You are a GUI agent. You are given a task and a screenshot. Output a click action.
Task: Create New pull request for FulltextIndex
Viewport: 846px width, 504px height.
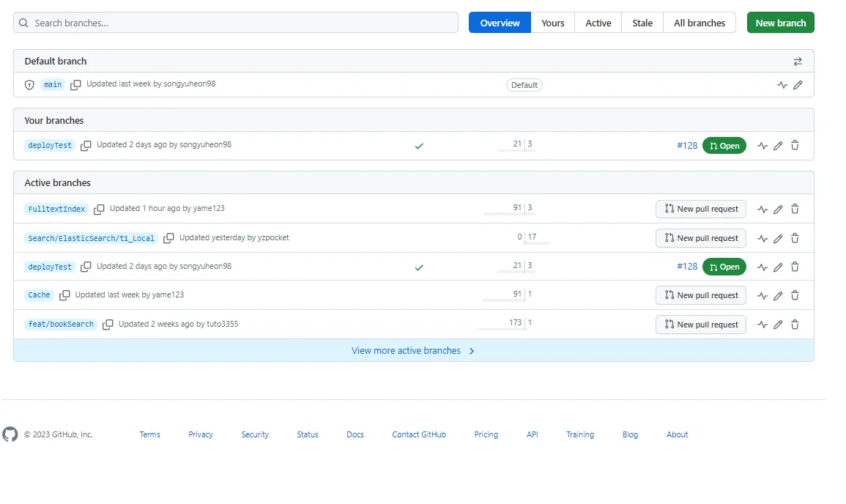701,209
